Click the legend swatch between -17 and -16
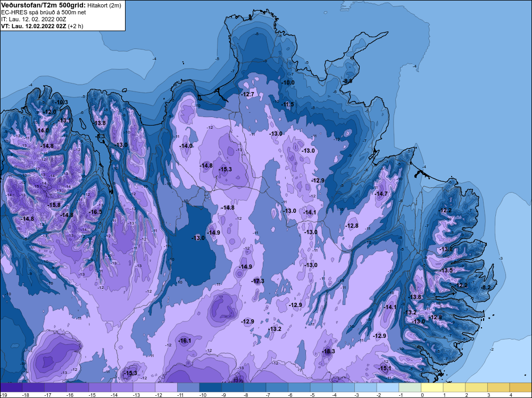Viewport: 532px width, 398px height. 55,387
